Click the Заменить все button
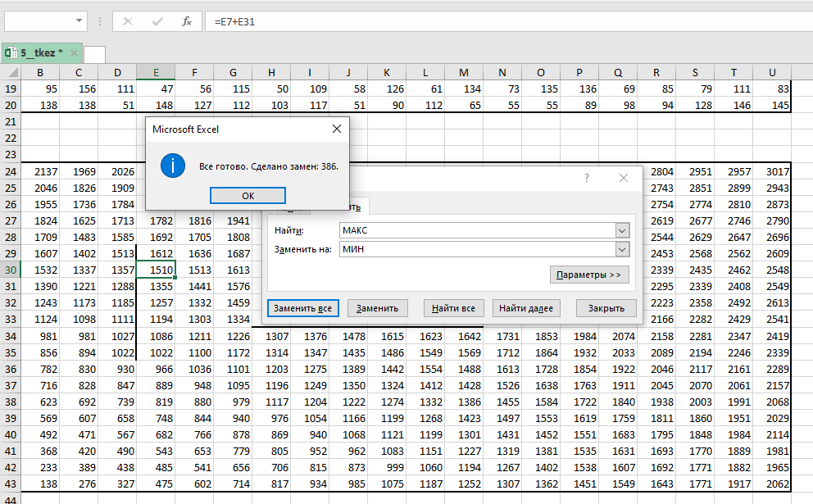The height and width of the screenshot is (504, 813). [x=302, y=308]
